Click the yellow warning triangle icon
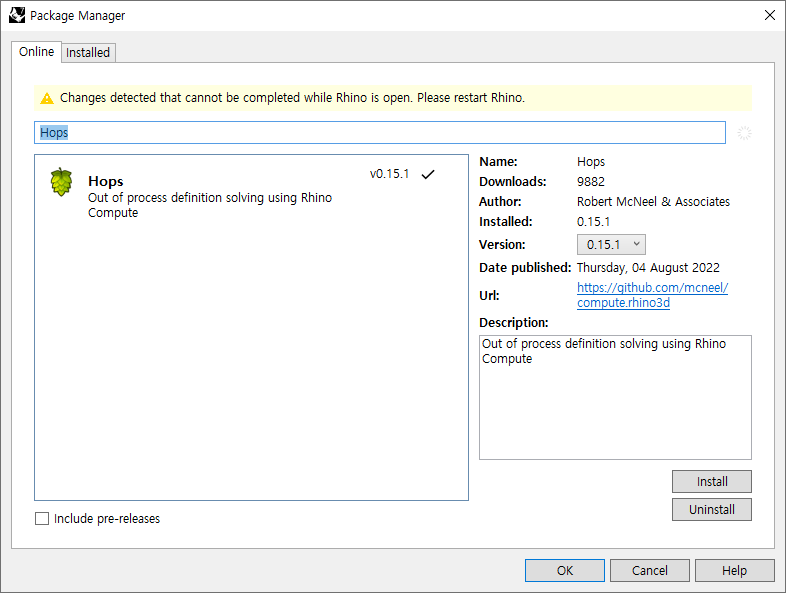The height and width of the screenshot is (593, 786). (47, 98)
